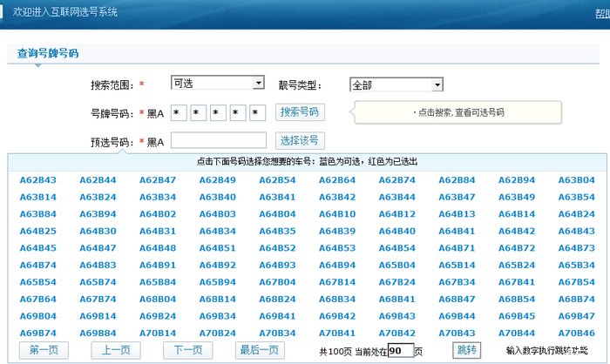Click the 预选号码 input field

coord(219,140)
